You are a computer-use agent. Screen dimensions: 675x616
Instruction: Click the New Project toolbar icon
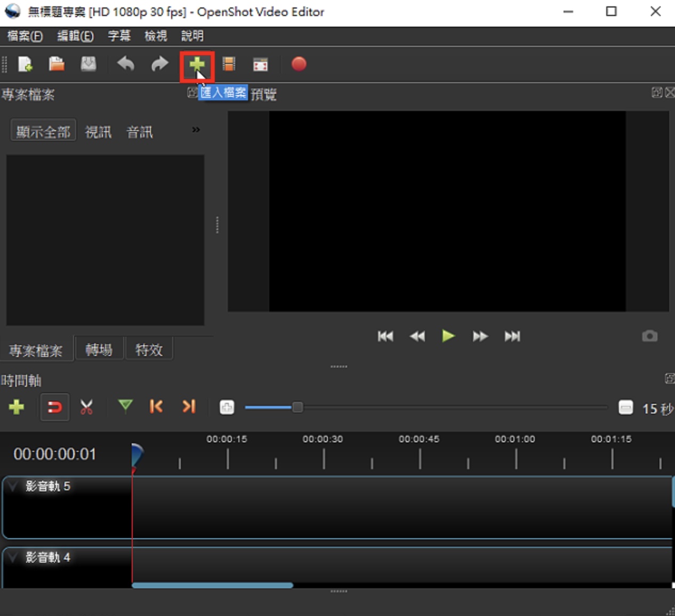tap(25, 64)
